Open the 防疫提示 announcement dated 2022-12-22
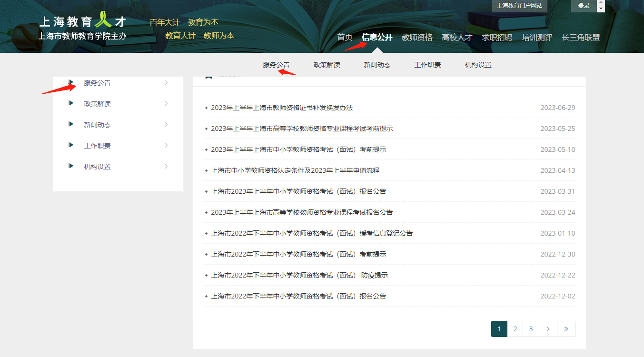 pyautogui.click(x=299, y=275)
